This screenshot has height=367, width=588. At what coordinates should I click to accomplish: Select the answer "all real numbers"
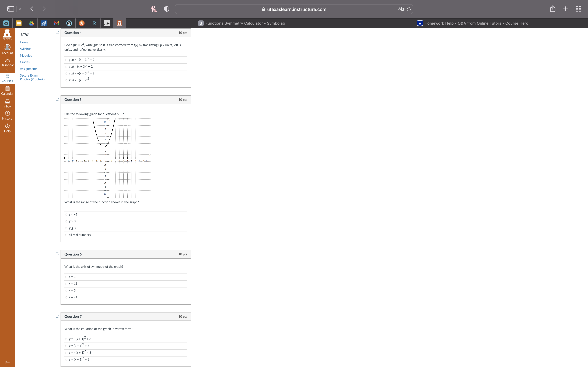coord(66,235)
